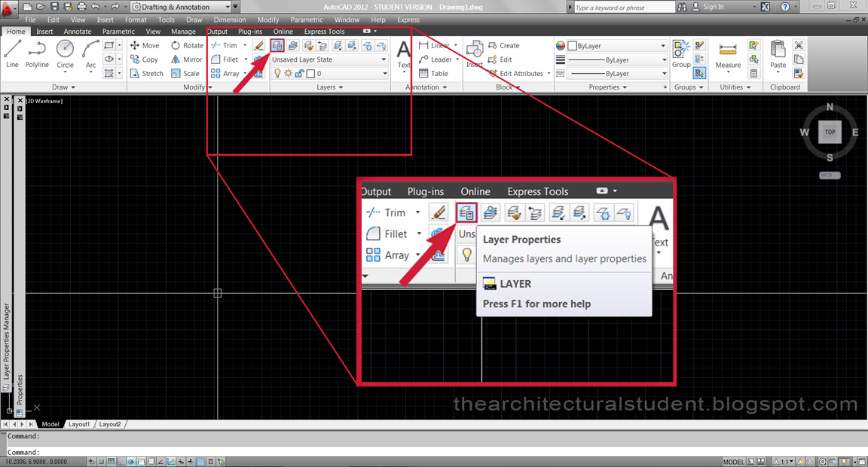Click the ViewCube TOP face

(x=830, y=132)
